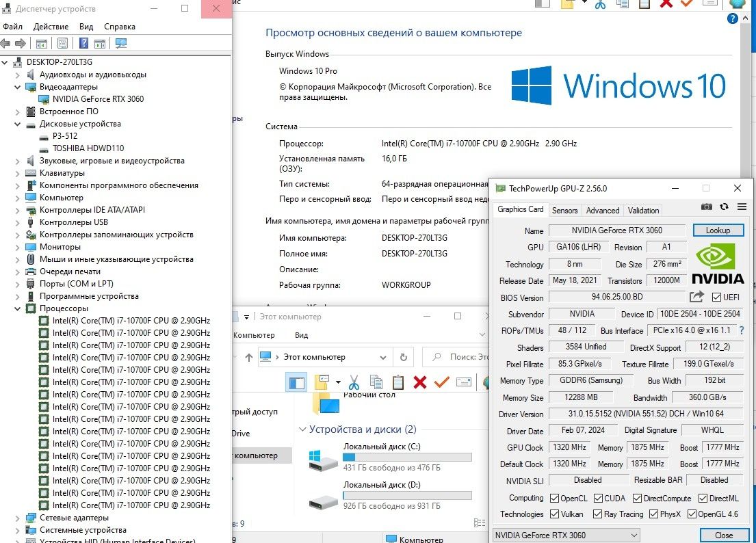
Task: Collapse the Дисковые устройства tree node
Action: (x=17, y=124)
